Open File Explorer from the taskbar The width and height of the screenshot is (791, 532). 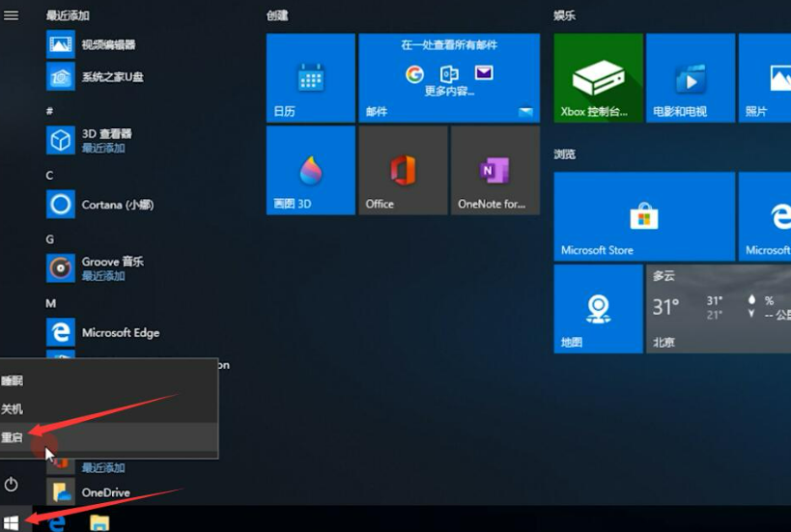(99, 522)
